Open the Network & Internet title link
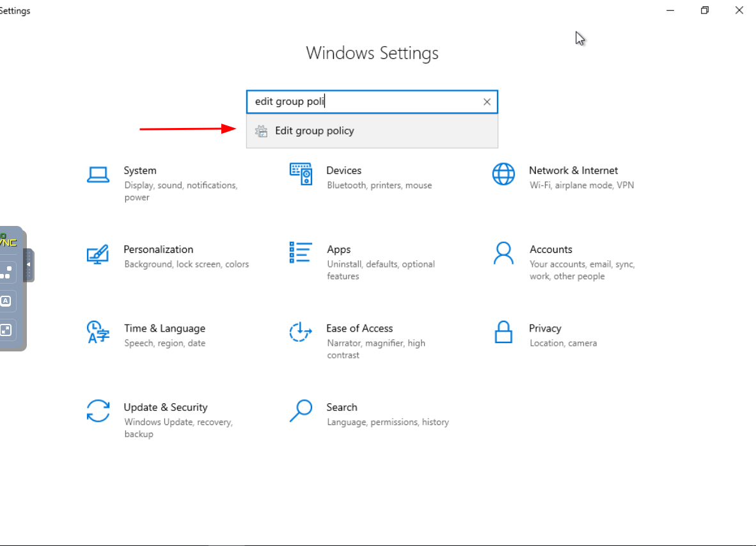756x546 pixels. click(x=573, y=171)
